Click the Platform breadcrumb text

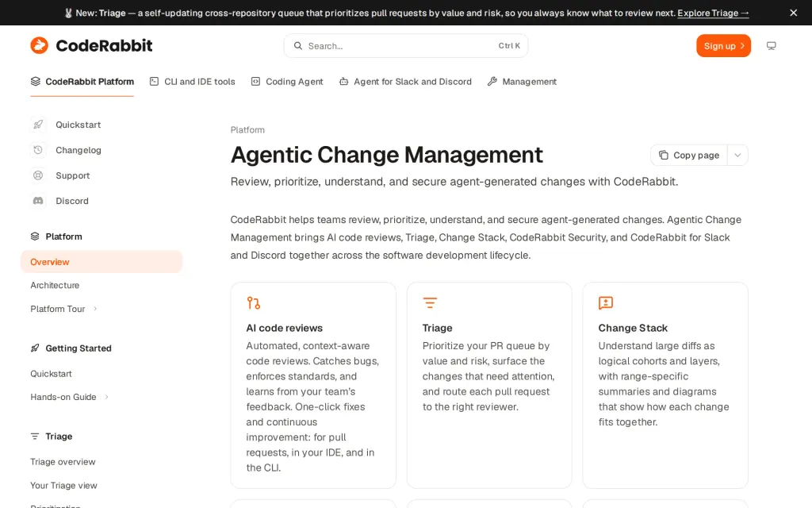pyautogui.click(x=247, y=129)
